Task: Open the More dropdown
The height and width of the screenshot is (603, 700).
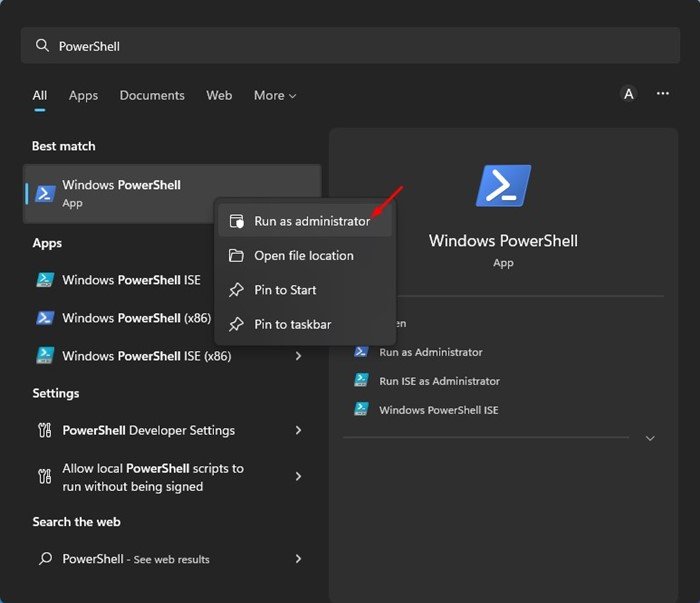Action: 275,96
